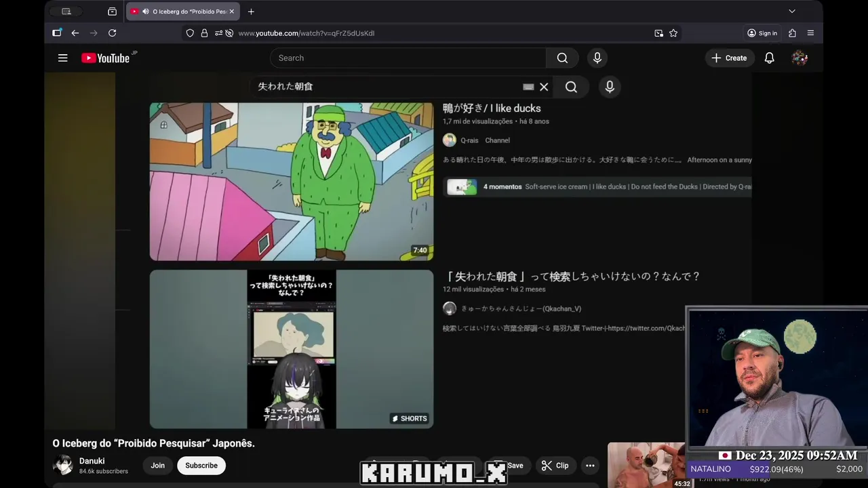
Task: Open a new browser tab with plus
Action: point(251,12)
